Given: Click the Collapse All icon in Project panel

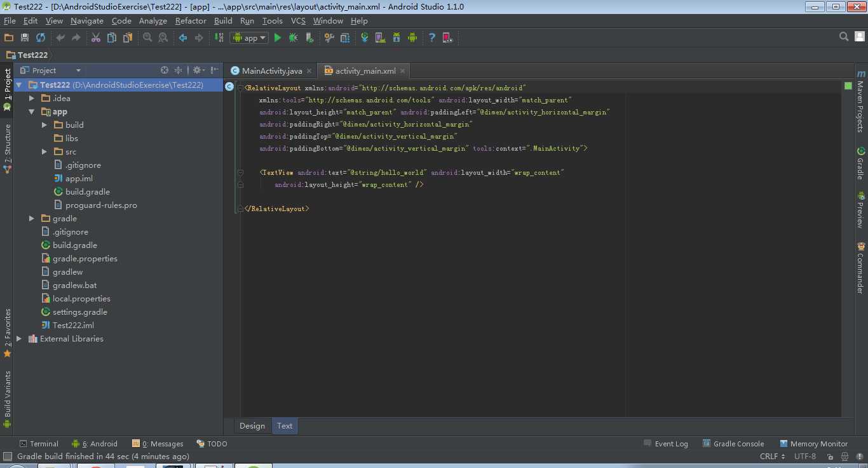Looking at the screenshot, I should coord(179,70).
